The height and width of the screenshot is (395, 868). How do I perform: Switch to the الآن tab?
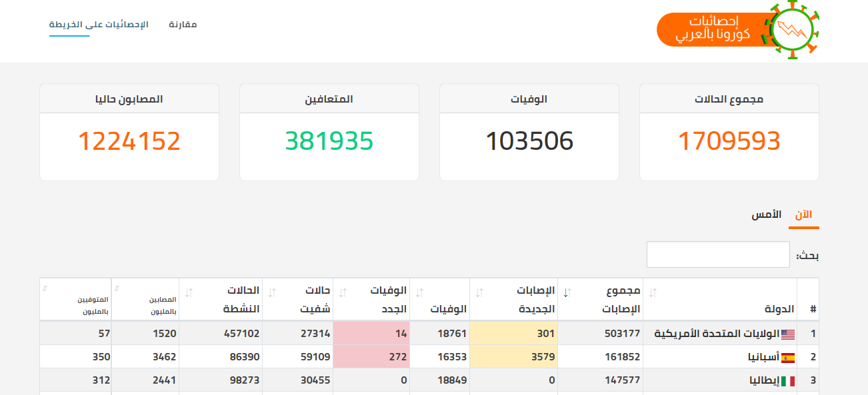coord(804,215)
